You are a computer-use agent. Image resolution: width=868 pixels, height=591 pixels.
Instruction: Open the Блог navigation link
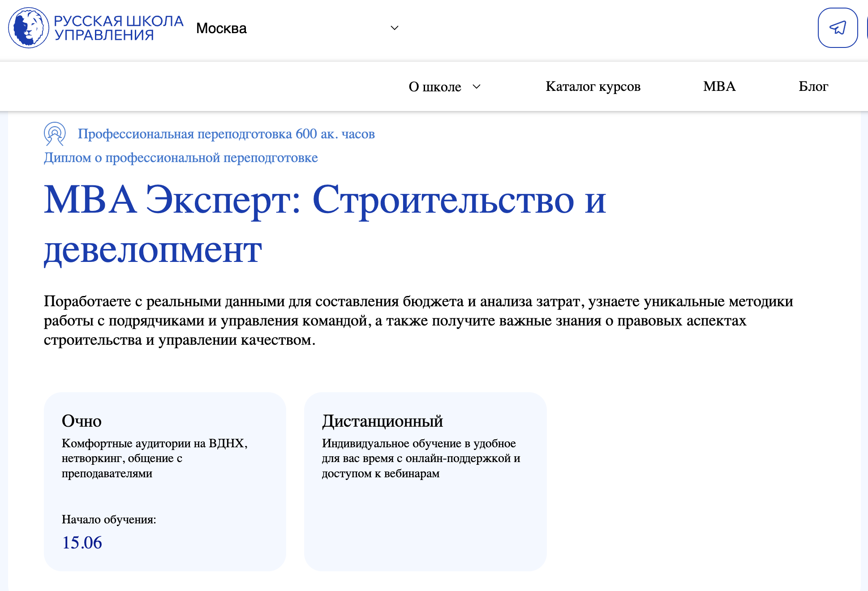pyautogui.click(x=813, y=86)
